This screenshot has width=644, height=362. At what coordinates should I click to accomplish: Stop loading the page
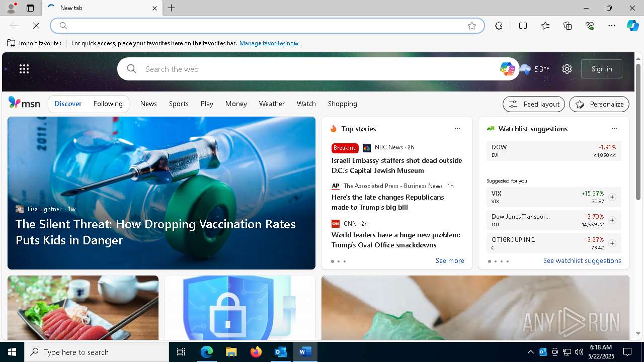(36, 26)
